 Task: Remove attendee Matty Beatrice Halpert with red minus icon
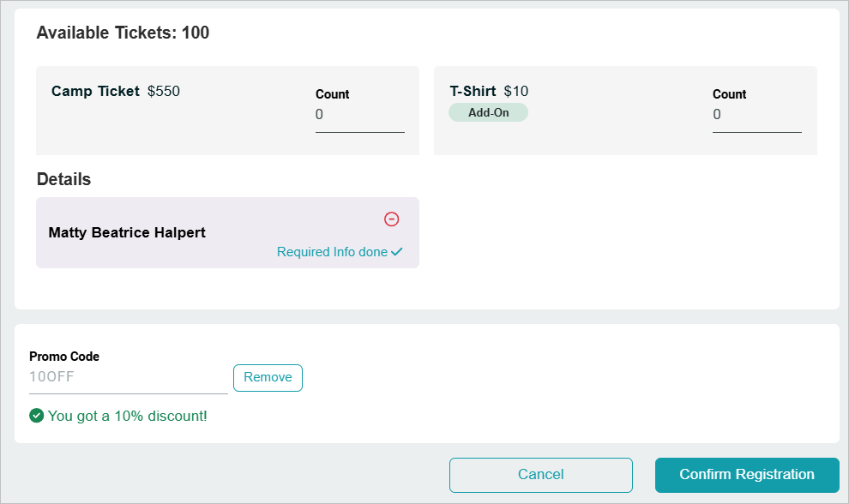[391, 219]
